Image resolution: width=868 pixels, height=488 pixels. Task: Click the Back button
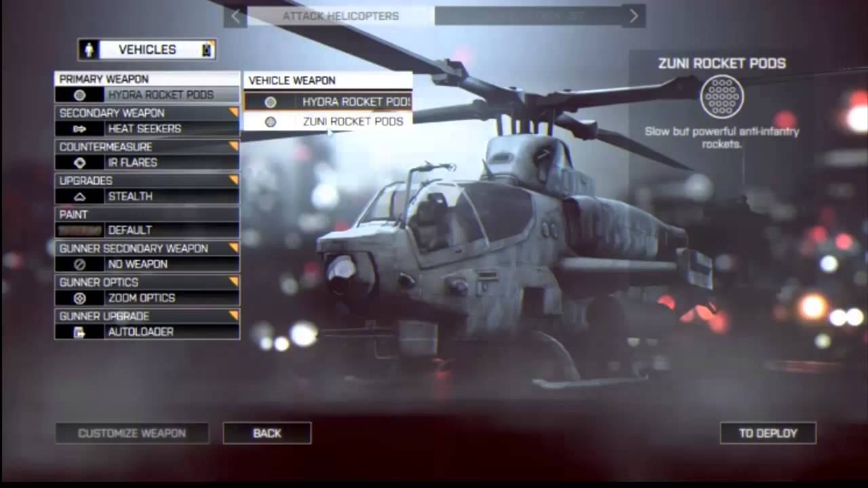[267, 433]
